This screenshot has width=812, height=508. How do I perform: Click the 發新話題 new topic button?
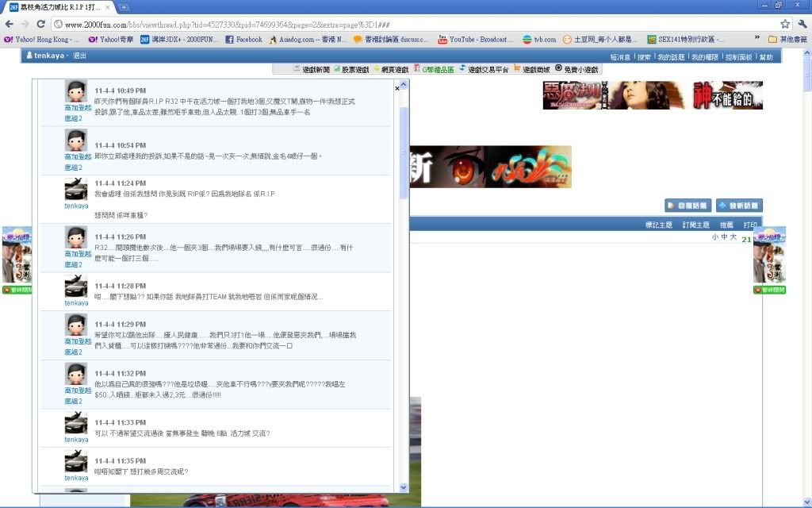(x=739, y=206)
